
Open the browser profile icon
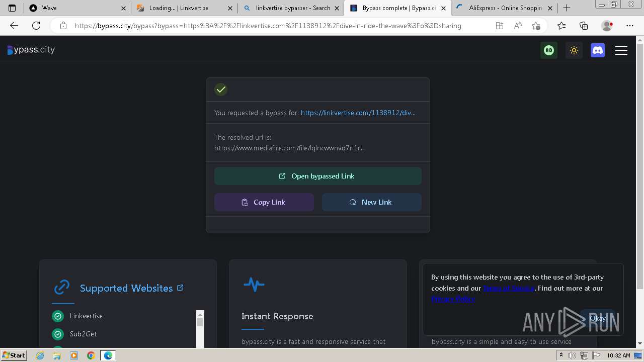[x=607, y=26]
